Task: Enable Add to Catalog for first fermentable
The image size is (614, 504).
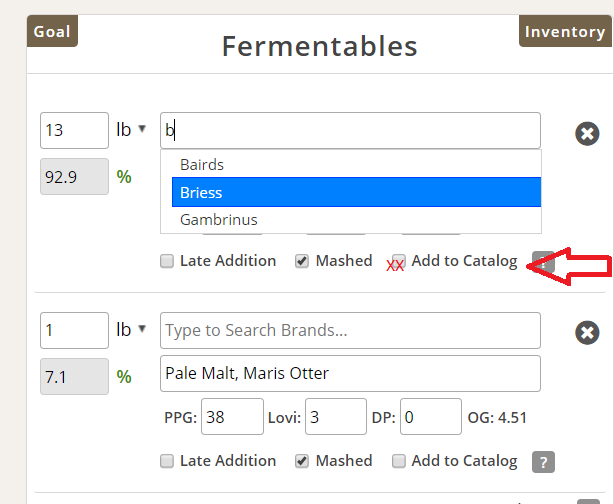Action: tap(399, 261)
